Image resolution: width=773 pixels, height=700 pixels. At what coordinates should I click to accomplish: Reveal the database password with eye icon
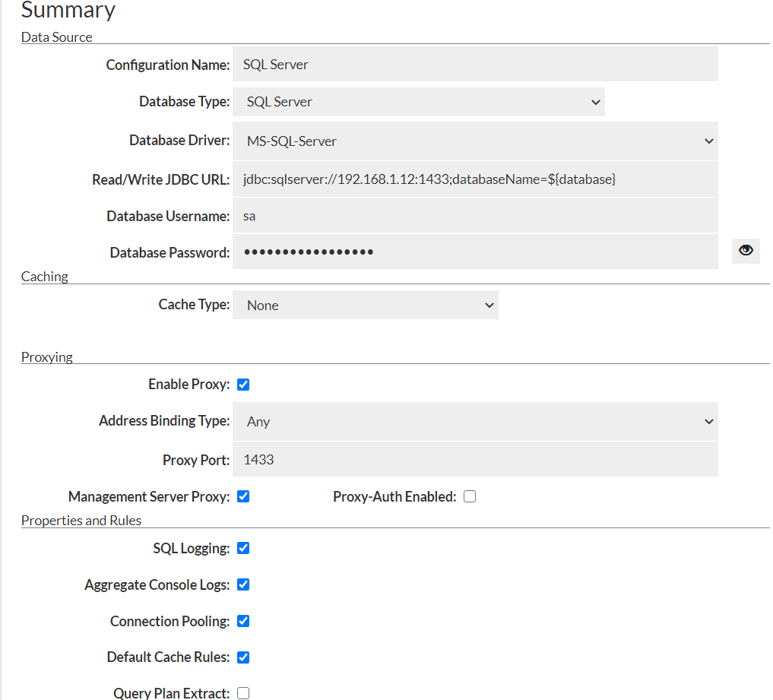(x=746, y=251)
